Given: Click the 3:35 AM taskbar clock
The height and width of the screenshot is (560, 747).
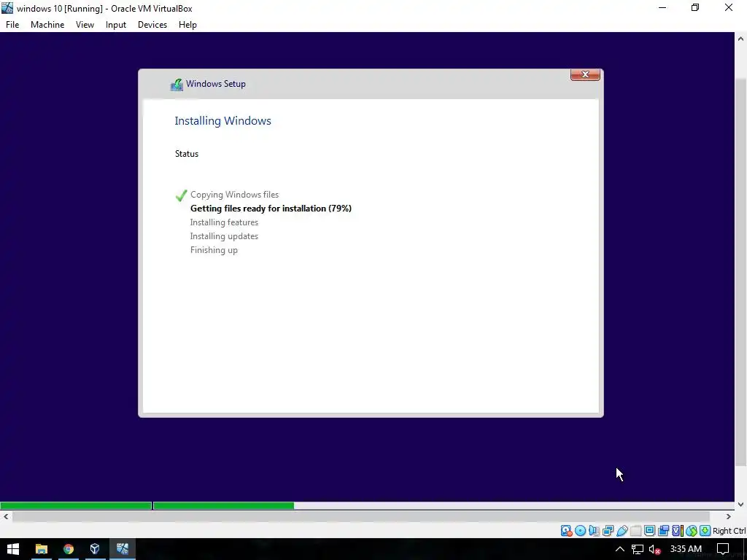Looking at the screenshot, I should [686, 549].
